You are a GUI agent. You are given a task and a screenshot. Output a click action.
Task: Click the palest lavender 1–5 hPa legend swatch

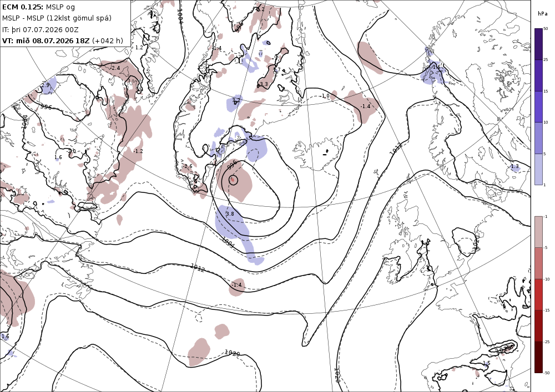(x=538, y=169)
